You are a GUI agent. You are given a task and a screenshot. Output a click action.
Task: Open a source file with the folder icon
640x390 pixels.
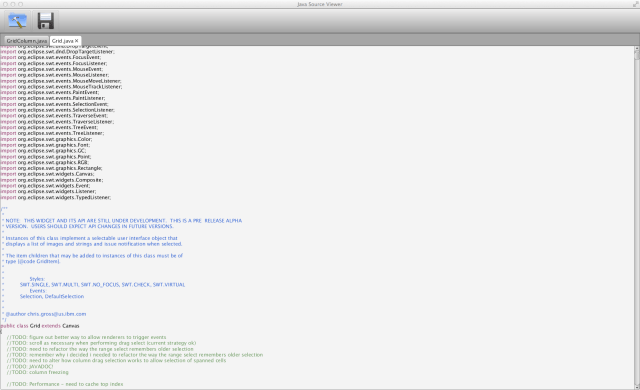pos(17,21)
